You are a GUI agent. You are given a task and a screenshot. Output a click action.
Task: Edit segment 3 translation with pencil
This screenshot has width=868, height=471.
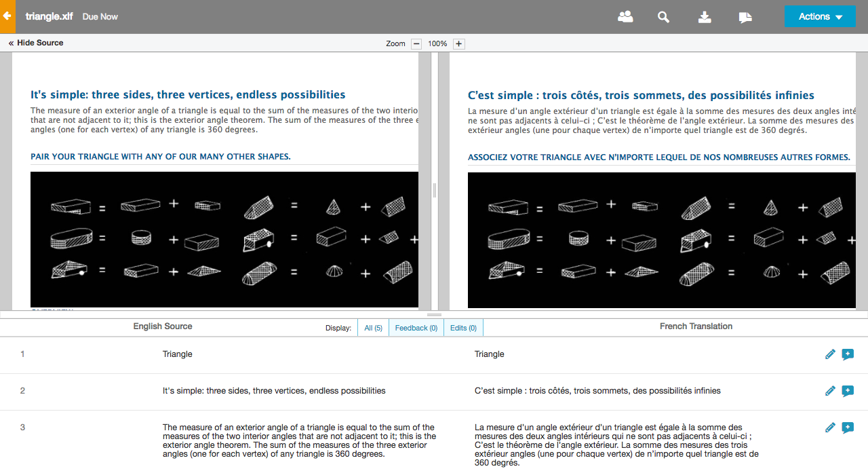tap(830, 428)
